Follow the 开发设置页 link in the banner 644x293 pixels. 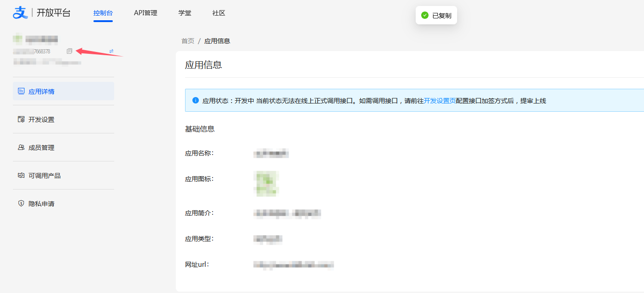440,101
